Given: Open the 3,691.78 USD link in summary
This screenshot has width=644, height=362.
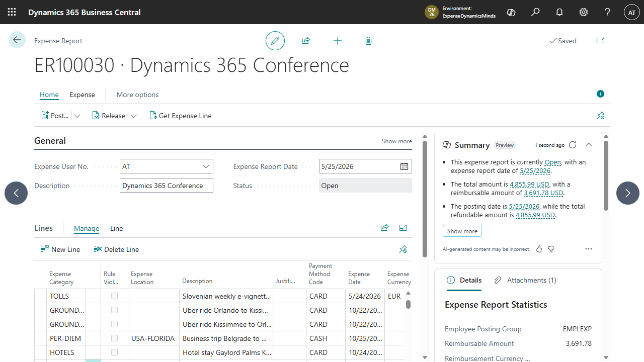Looking at the screenshot, I should pyautogui.click(x=543, y=193).
